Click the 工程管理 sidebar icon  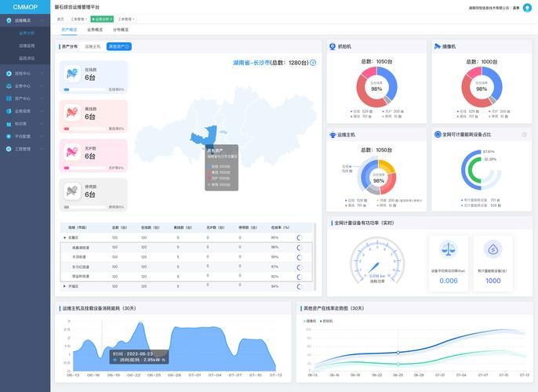tap(9, 149)
